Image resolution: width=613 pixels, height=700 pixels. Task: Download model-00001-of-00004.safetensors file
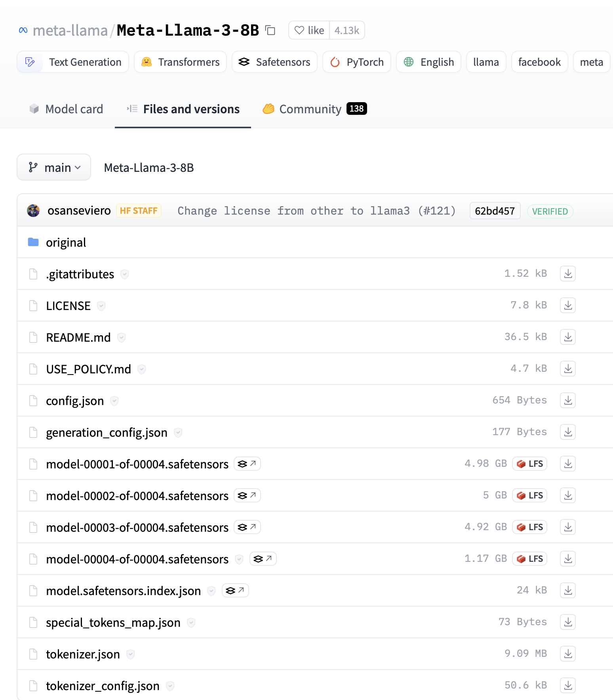568,464
